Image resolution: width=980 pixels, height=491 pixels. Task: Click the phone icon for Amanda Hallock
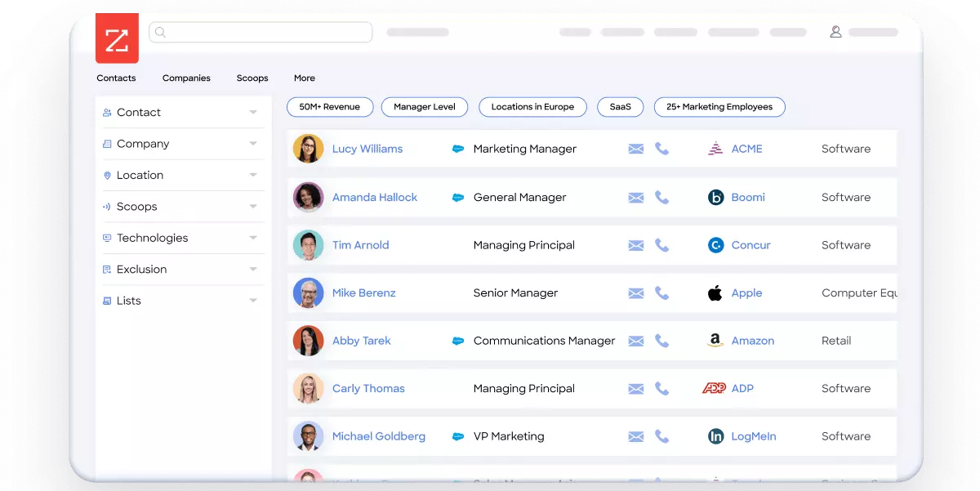click(x=661, y=197)
